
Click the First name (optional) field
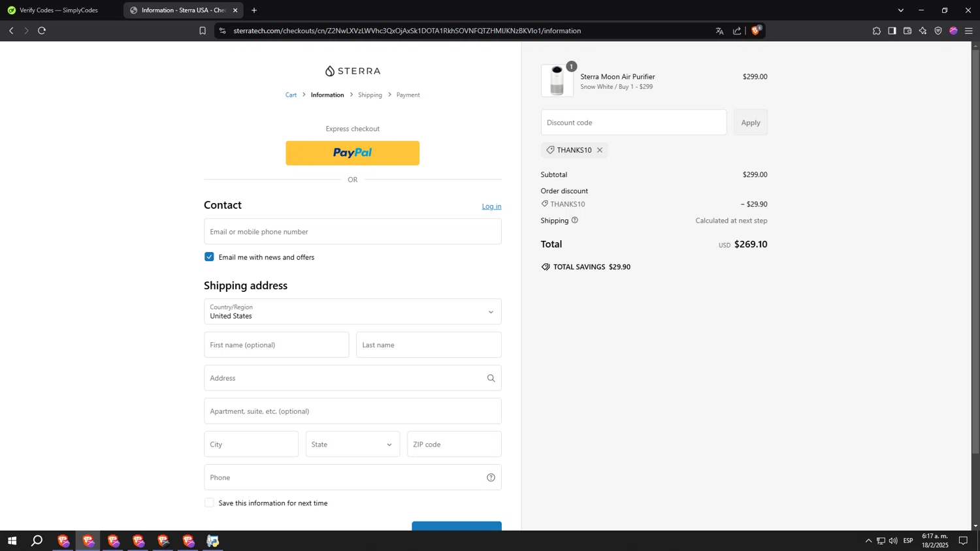click(276, 345)
